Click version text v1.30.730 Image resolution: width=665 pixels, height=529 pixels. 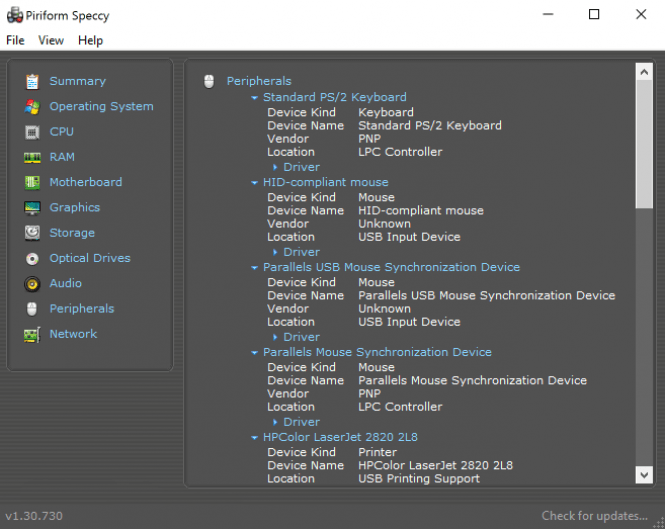pyautogui.click(x=34, y=516)
